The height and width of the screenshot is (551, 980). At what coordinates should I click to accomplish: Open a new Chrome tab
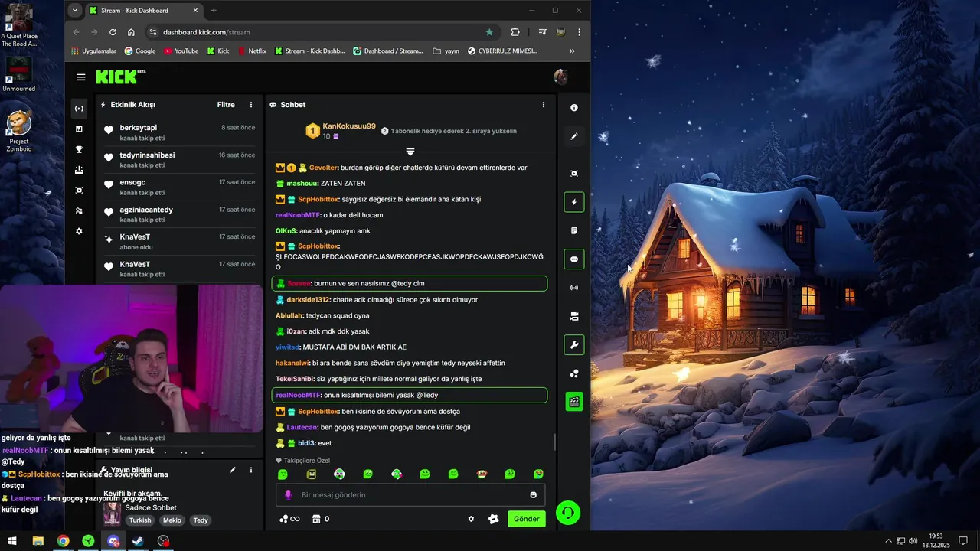coord(214,11)
